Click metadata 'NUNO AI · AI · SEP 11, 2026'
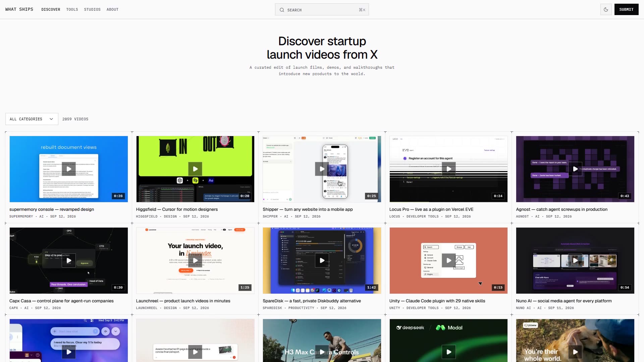 point(545,308)
